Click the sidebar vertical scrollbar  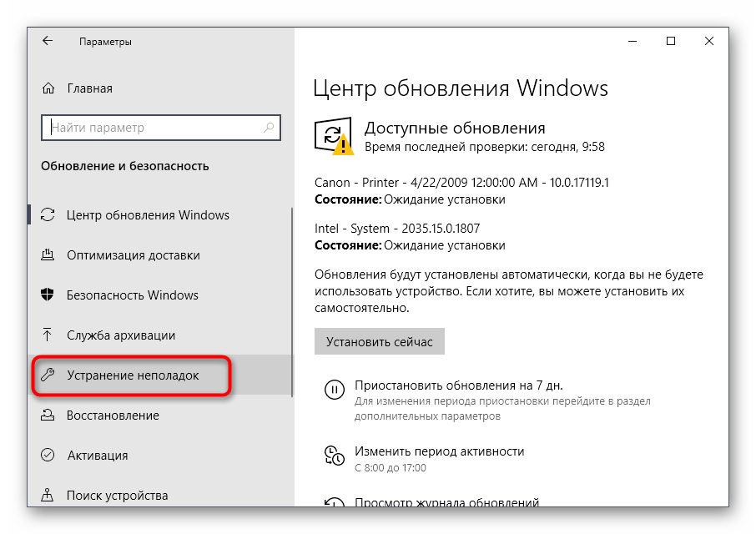(292, 302)
